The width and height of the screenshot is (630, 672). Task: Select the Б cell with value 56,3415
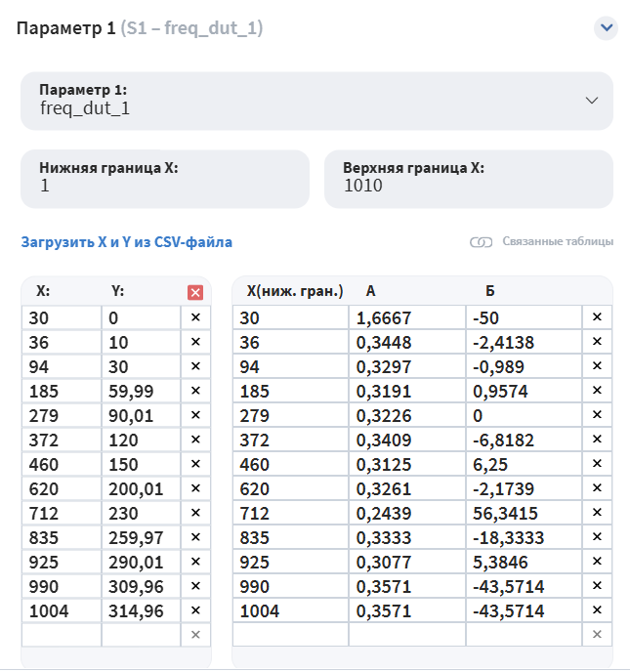pyautogui.click(x=523, y=513)
